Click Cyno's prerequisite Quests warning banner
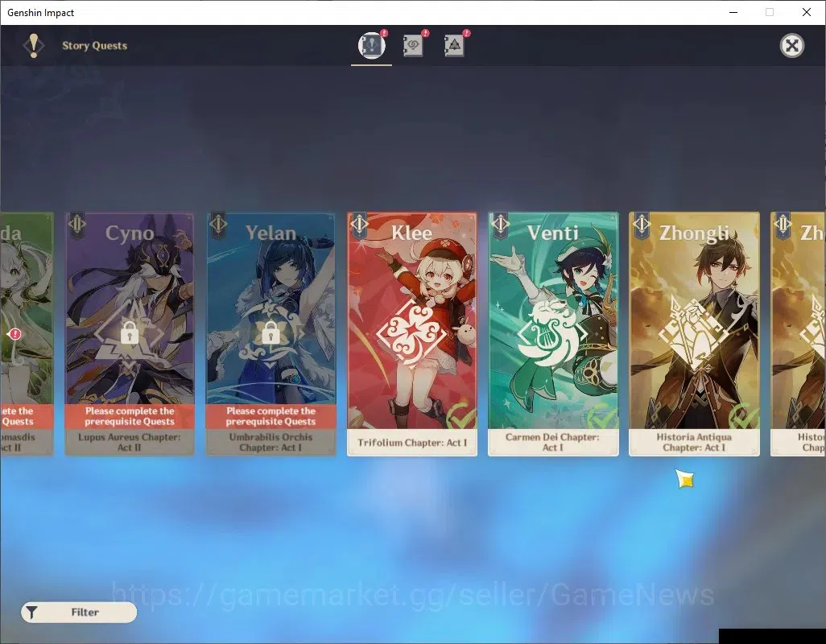Screen dimensions: 826x644 click(x=130, y=416)
